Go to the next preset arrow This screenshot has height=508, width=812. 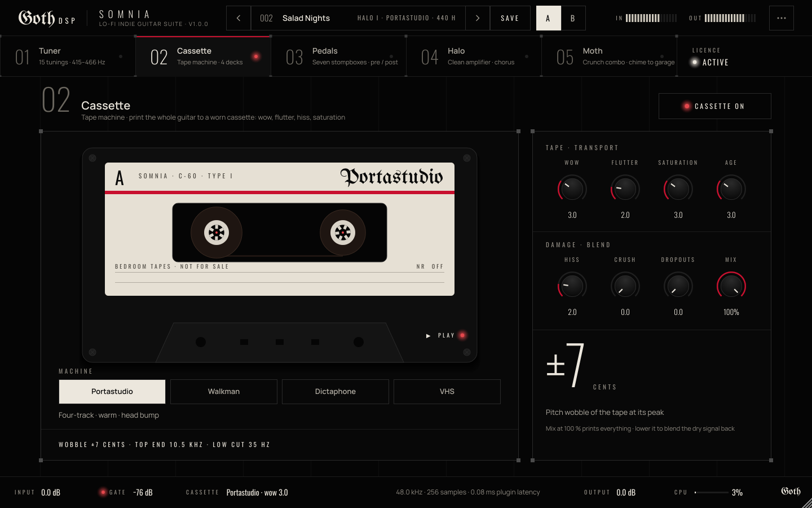click(x=478, y=18)
